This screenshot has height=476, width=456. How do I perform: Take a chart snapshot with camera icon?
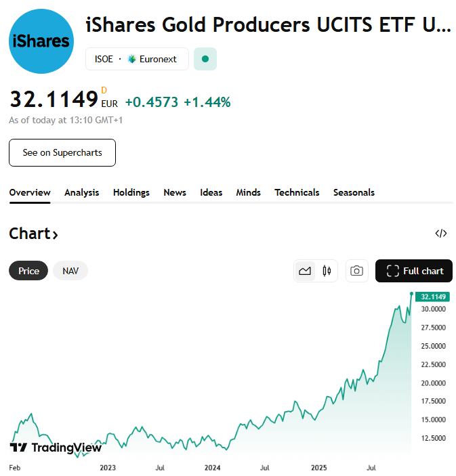coord(356,271)
